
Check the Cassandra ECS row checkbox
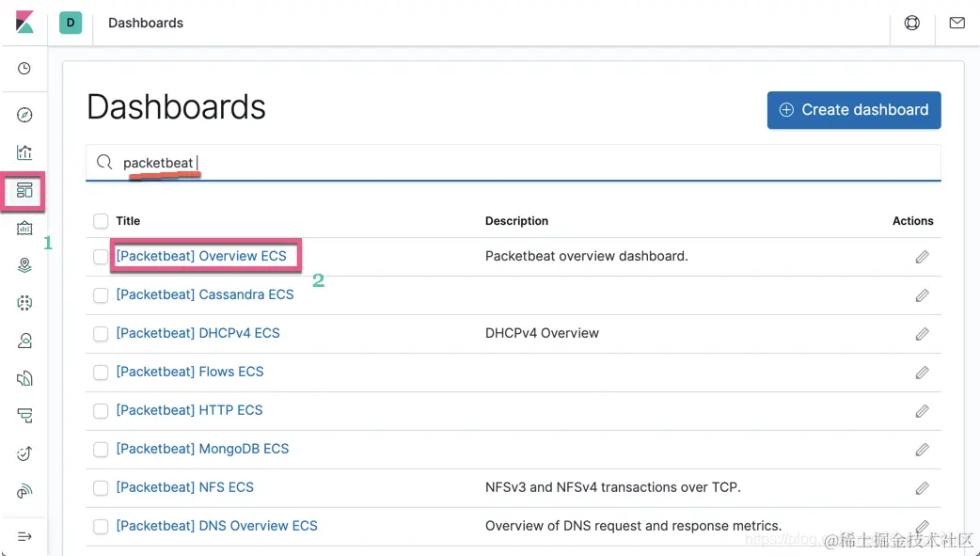tap(101, 295)
